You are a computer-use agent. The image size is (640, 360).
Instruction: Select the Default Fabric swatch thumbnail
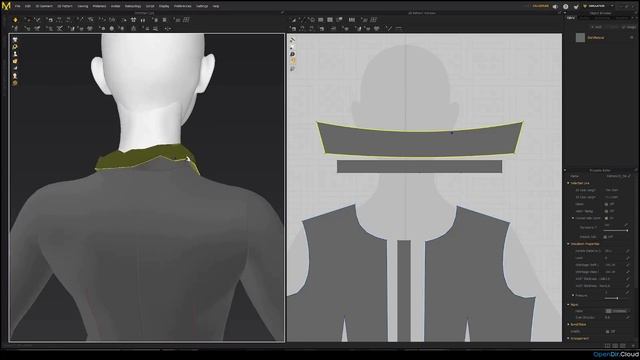tap(580, 38)
